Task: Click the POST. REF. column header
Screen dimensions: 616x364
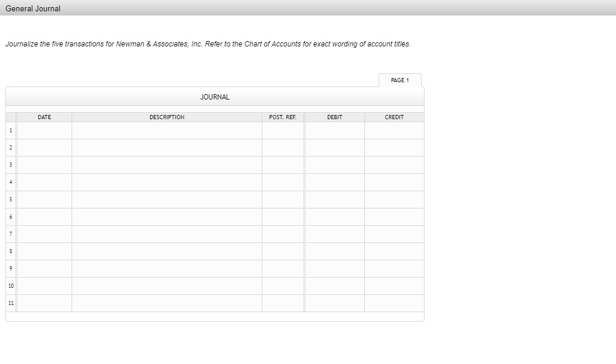Action: pyautogui.click(x=283, y=117)
